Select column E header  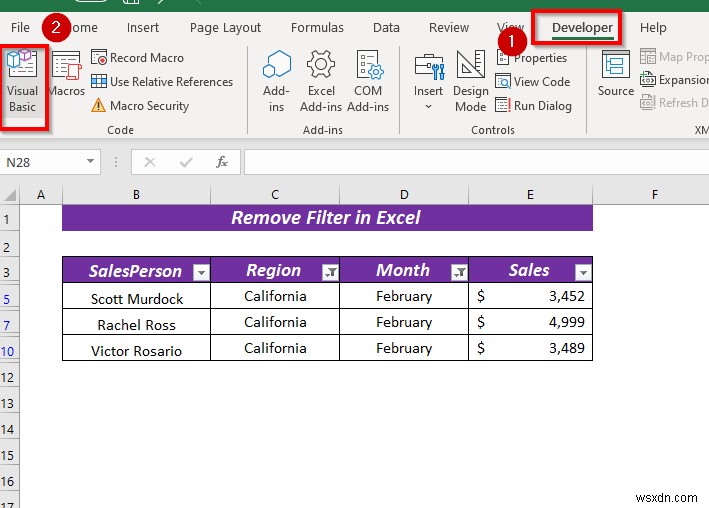[x=530, y=195]
